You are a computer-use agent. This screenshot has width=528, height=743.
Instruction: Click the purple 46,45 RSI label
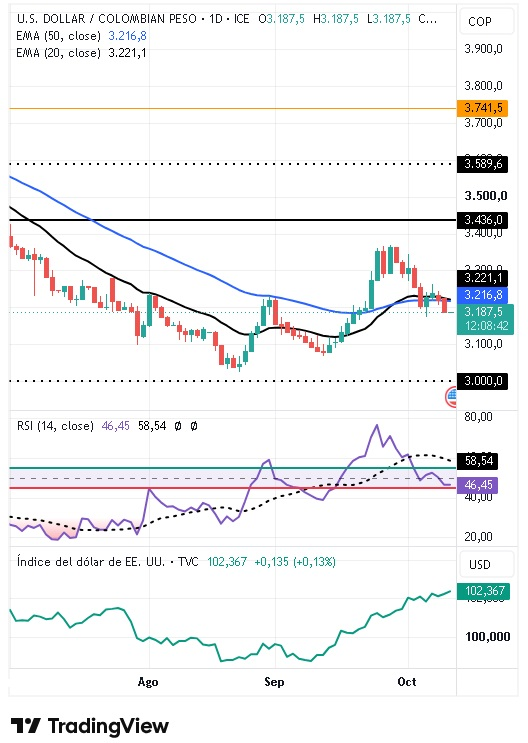tap(478, 485)
